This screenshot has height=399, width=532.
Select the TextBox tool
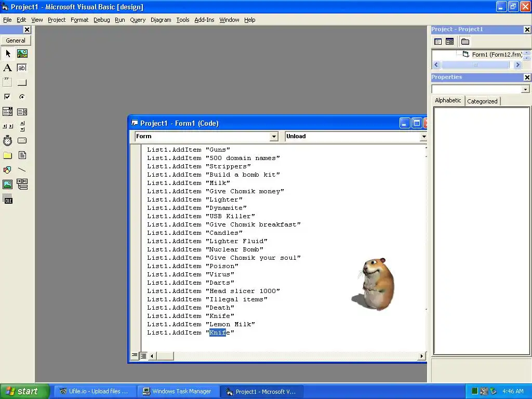pos(22,68)
